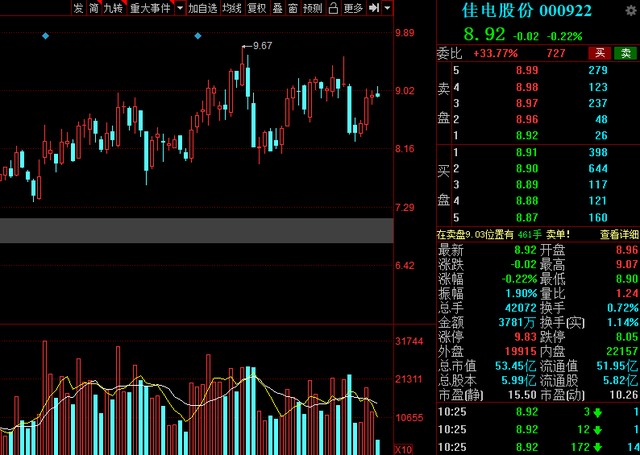Open the settings gear beside stock name
This screenshot has height=455, width=640.
click(x=631, y=10)
